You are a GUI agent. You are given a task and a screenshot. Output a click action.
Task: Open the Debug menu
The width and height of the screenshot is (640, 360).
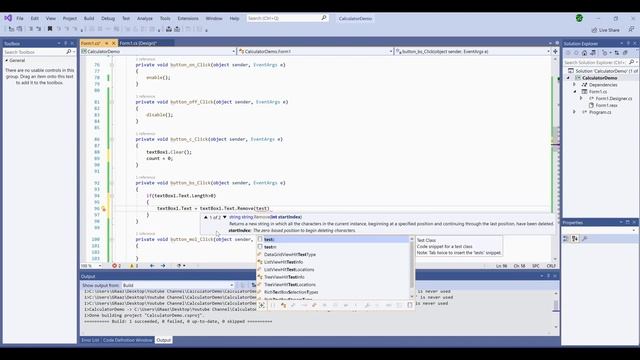click(108, 18)
